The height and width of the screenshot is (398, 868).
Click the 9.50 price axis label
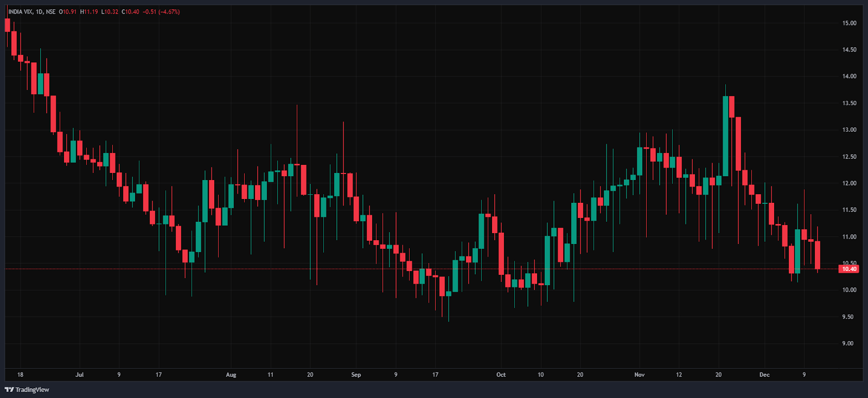click(x=847, y=317)
